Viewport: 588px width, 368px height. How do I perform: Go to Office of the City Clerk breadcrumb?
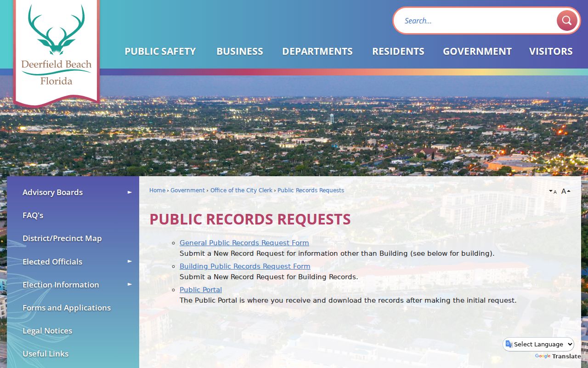click(x=241, y=190)
